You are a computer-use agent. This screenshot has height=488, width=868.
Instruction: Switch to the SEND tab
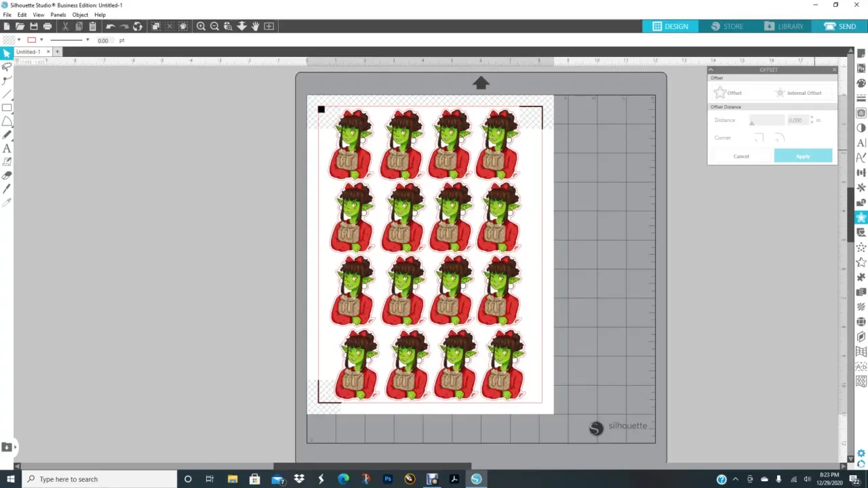point(840,26)
